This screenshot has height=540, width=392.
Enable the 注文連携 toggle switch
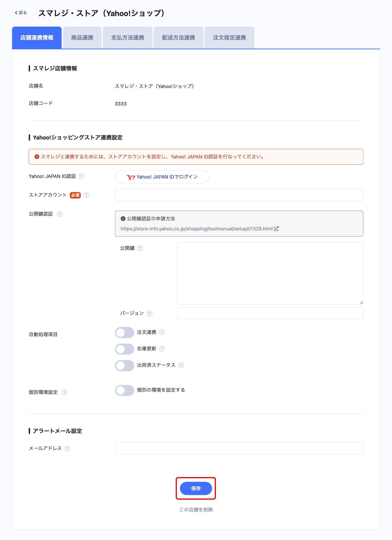(x=124, y=332)
